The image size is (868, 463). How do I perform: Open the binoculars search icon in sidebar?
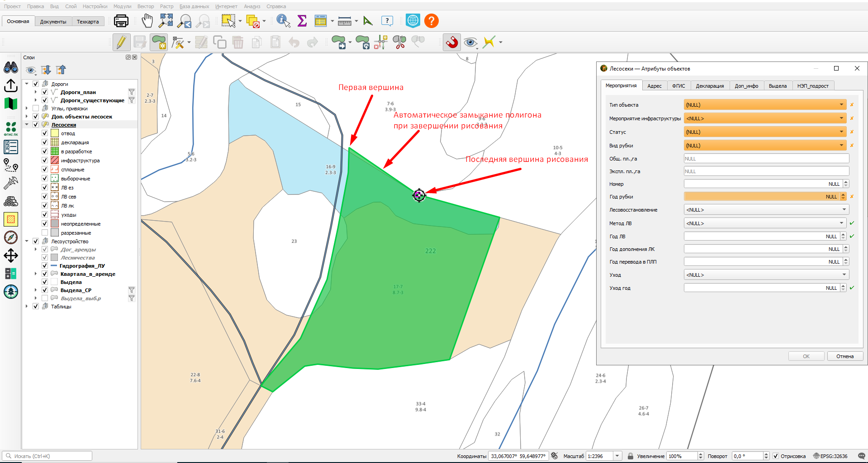tap(11, 68)
